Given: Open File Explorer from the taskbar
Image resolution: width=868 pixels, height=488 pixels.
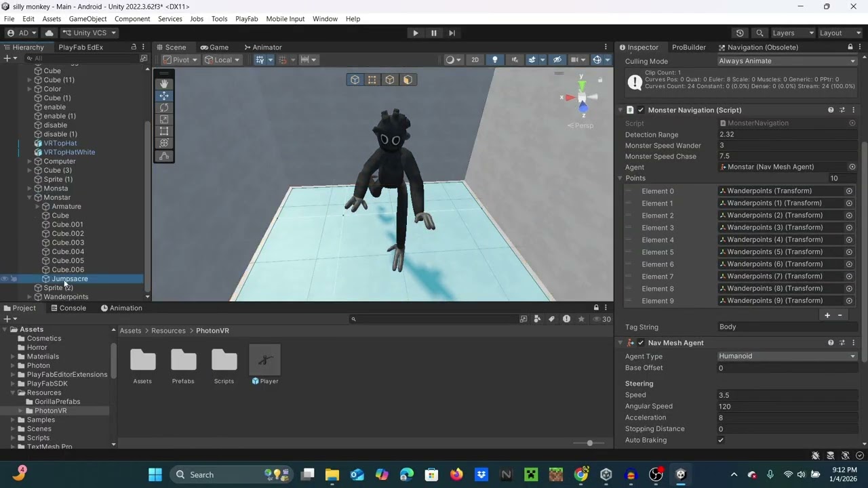Looking at the screenshot, I should click(x=332, y=474).
